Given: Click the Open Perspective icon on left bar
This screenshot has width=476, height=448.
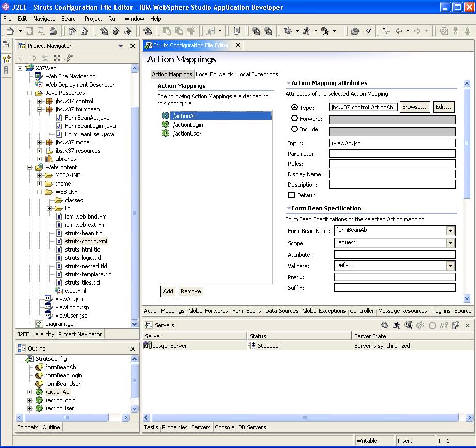Looking at the screenshot, I should click(6, 44).
